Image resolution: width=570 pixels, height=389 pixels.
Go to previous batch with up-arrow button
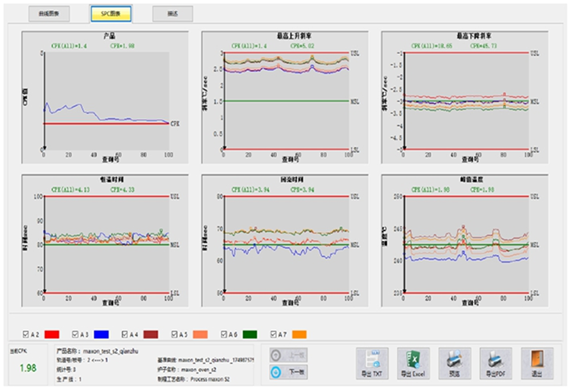[289, 355]
